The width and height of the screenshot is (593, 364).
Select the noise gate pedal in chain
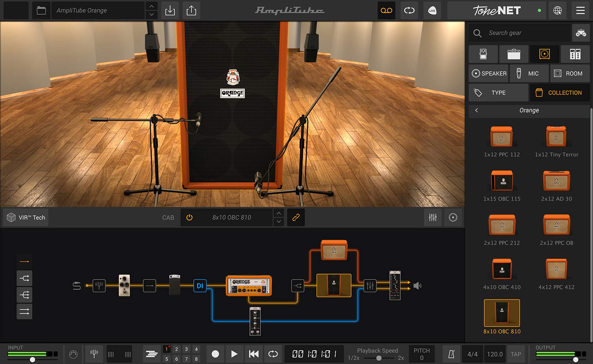click(x=124, y=285)
